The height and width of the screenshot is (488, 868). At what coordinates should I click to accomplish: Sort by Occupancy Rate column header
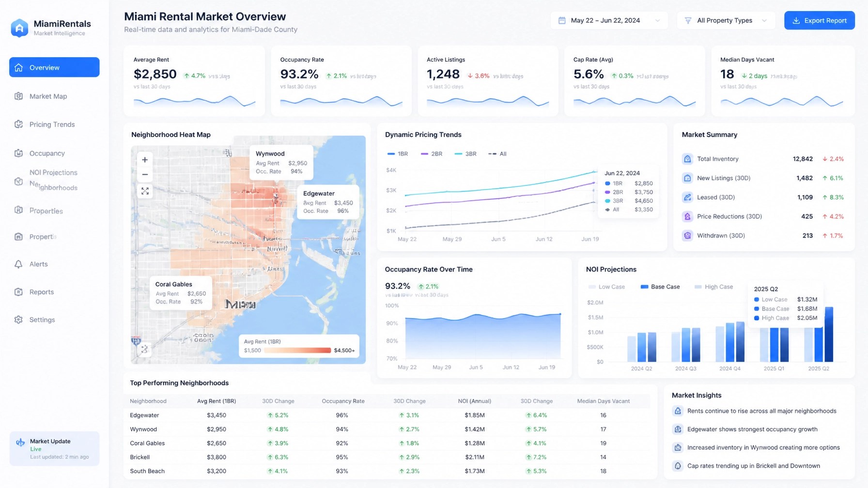pyautogui.click(x=343, y=401)
